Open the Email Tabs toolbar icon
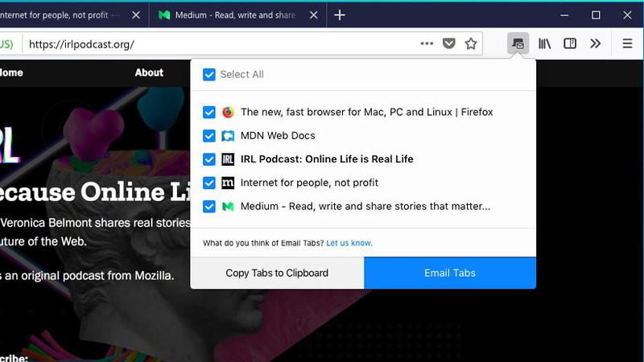 pos(518,43)
